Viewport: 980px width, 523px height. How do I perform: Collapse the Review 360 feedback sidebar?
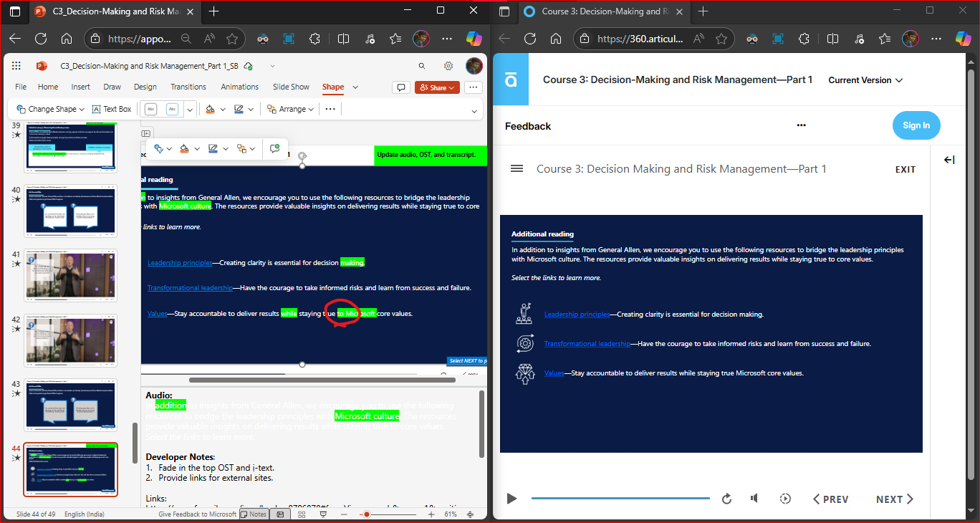coord(949,160)
